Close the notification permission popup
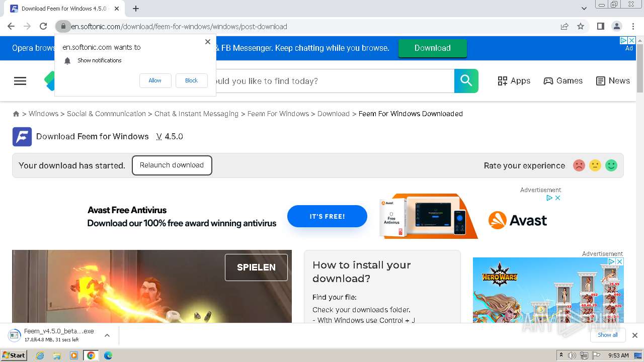Image resolution: width=644 pixels, height=362 pixels. point(208,42)
